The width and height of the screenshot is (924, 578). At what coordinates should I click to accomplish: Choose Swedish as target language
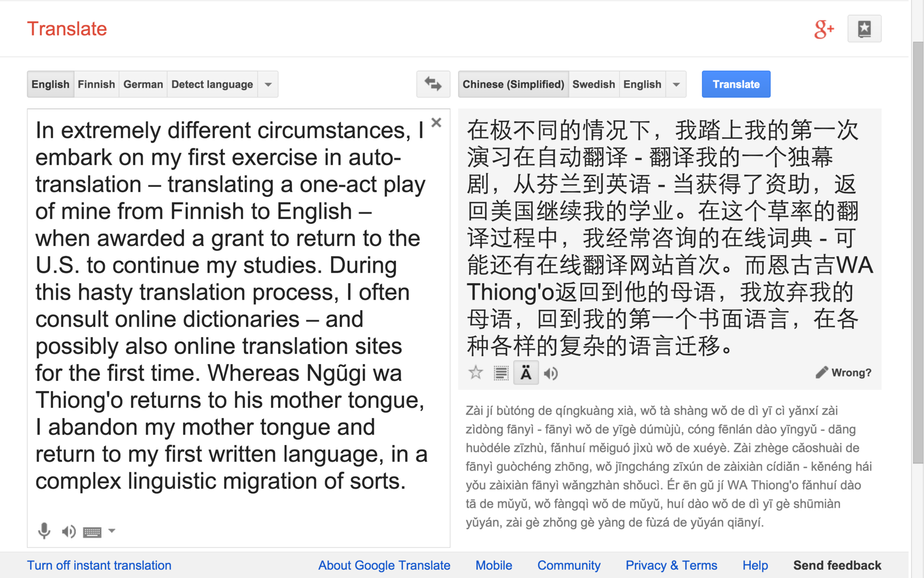pyautogui.click(x=593, y=84)
